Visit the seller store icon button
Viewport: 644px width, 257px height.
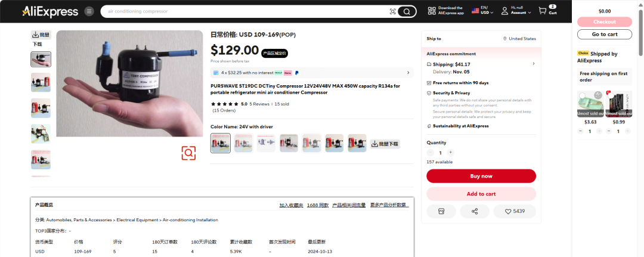coord(441,212)
